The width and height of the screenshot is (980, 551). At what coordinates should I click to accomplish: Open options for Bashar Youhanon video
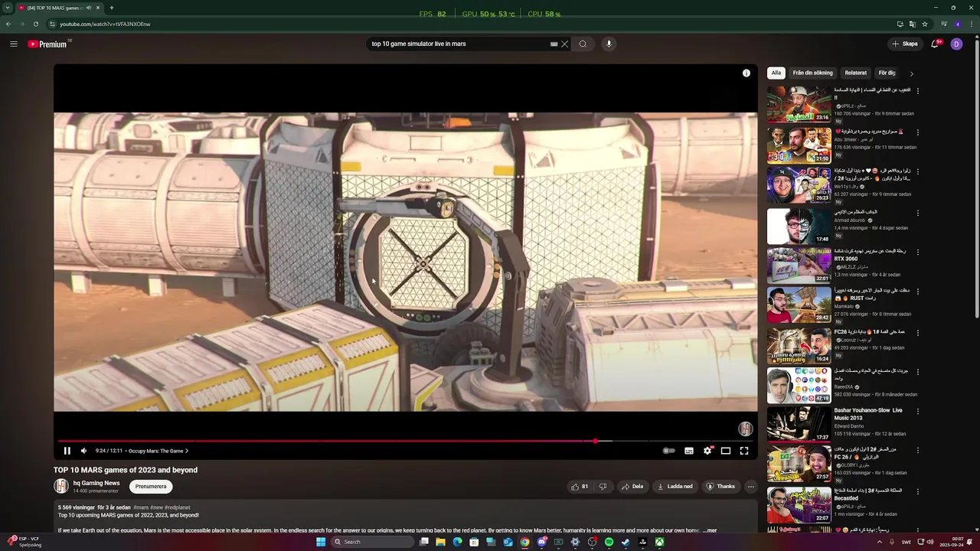pyautogui.click(x=918, y=411)
